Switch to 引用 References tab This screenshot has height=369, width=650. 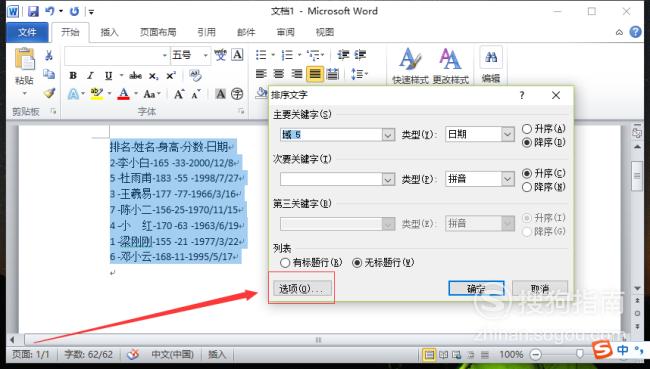[x=206, y=32]
